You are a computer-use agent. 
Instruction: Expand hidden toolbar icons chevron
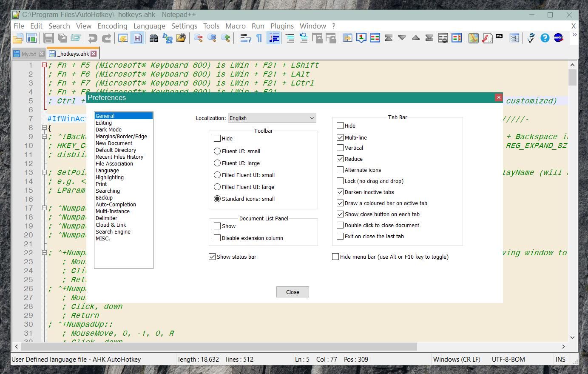(574, 35)
